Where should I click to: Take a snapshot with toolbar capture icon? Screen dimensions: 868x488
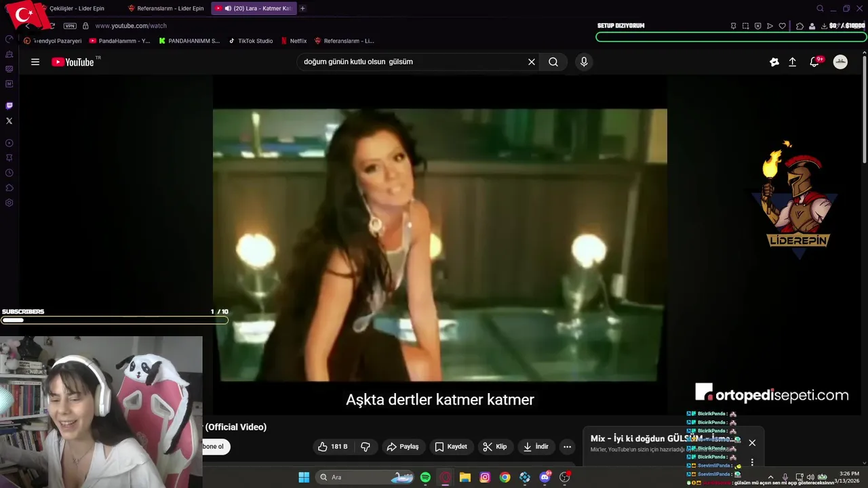745,26
